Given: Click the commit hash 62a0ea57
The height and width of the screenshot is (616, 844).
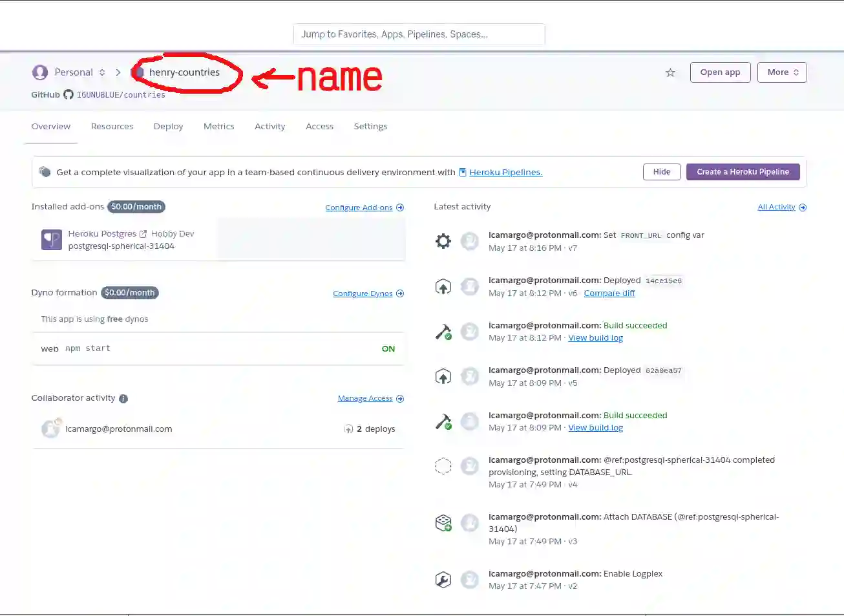Looking at the screenshot, I should 664,371.
